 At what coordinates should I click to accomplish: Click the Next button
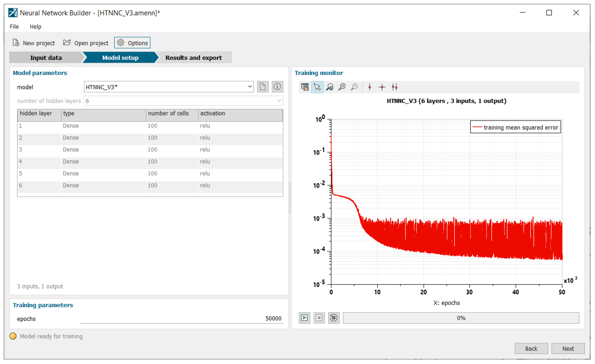point(568,349)
